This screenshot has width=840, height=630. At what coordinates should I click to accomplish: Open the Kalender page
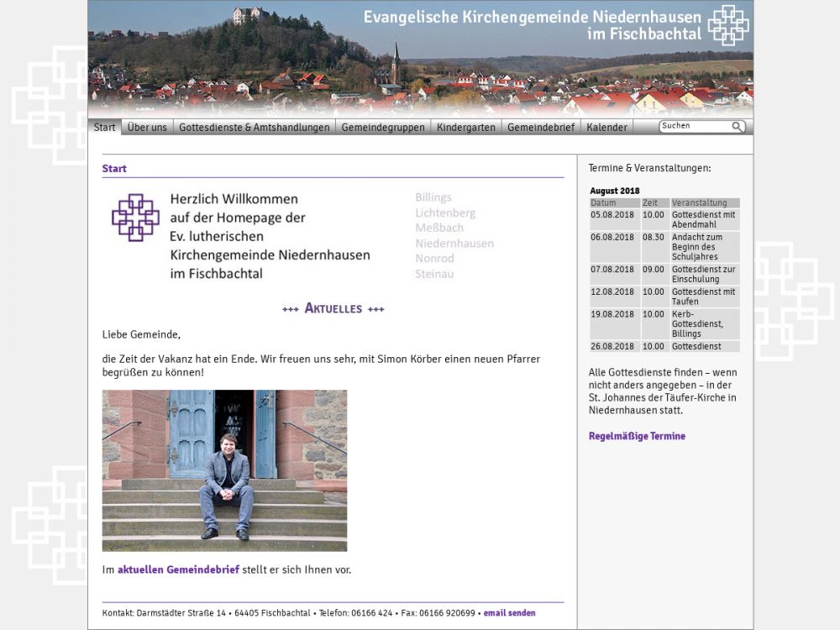pyautogui.click(x=606, y=128)
